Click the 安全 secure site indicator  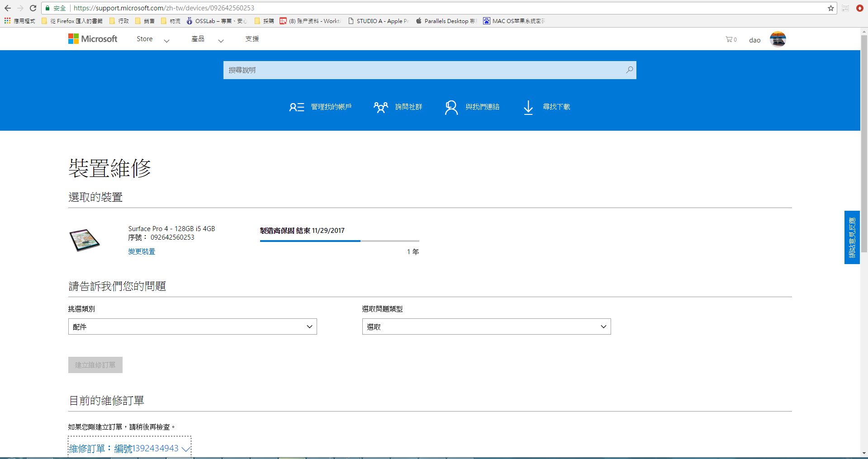56,8
